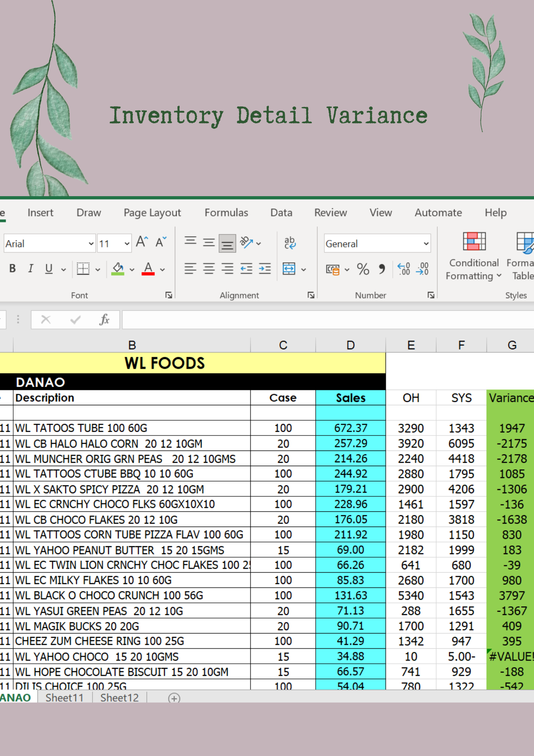Open Alignment settings dialog launcher

click(311, 295)
